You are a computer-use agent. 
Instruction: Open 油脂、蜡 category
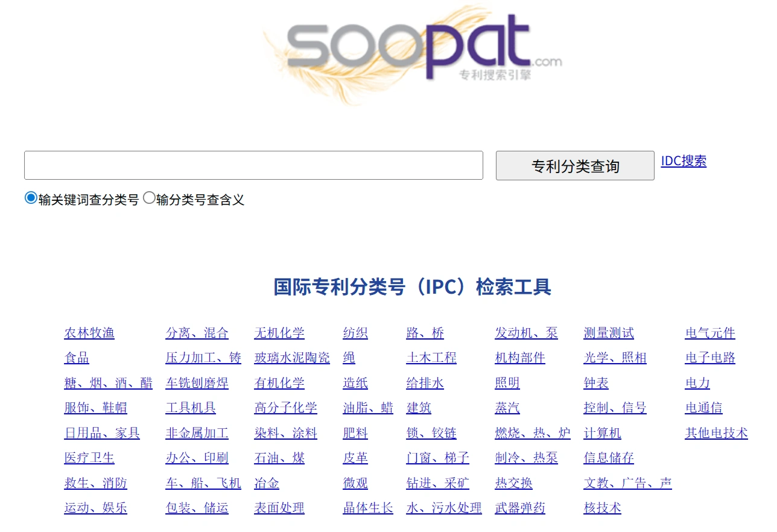click(x=368, y=408)
